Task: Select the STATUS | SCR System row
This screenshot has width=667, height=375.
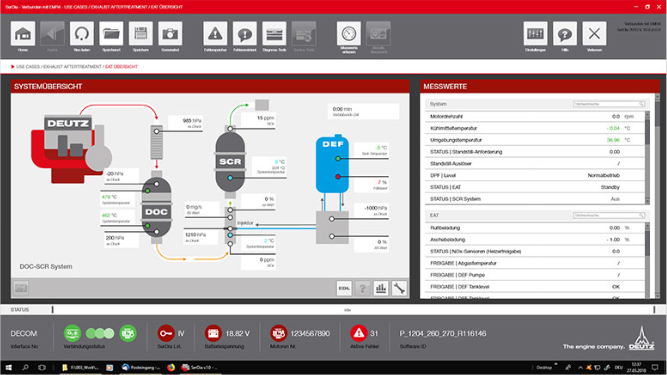Action: (535, 199)
